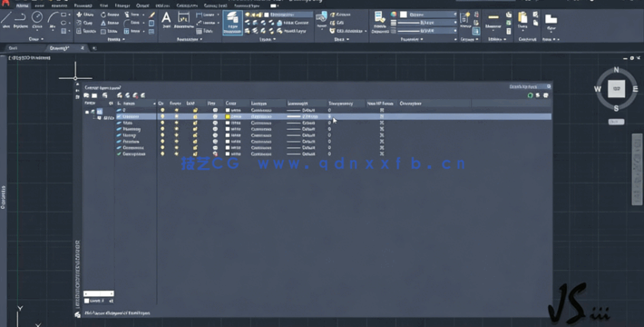This screenshot has width=644, height=327.
Task: Open lineweight ByLayer dropdown in Properties panel
Action: tap(427, 23)
